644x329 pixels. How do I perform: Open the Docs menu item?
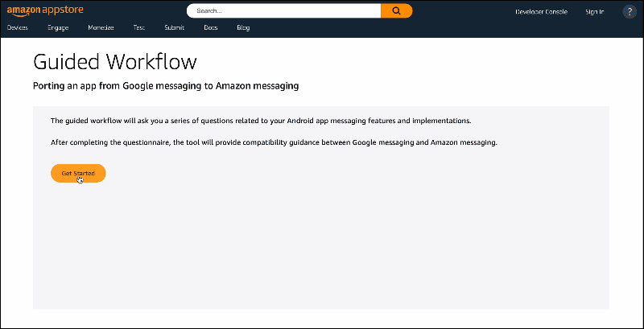(210, 27)
